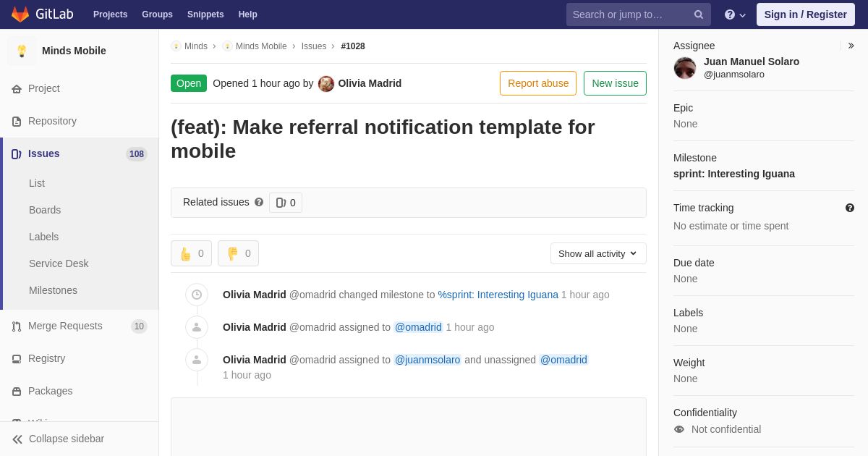Click the Minds Mobile project title

pyautogui.click(x=74, y=51)
